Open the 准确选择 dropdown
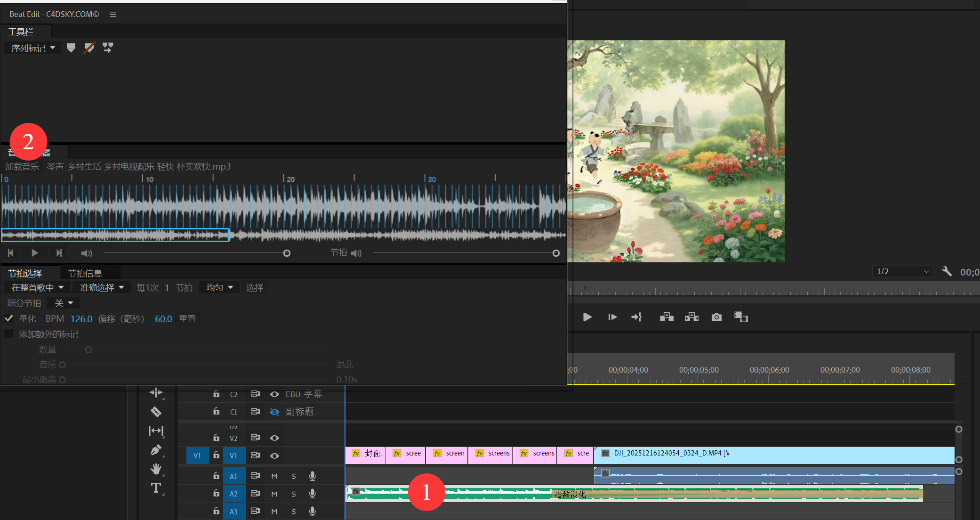 click(102, 287)
